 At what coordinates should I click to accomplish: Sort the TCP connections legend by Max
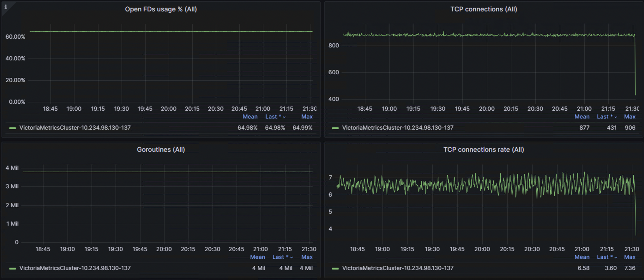click(x=630, y=116)
